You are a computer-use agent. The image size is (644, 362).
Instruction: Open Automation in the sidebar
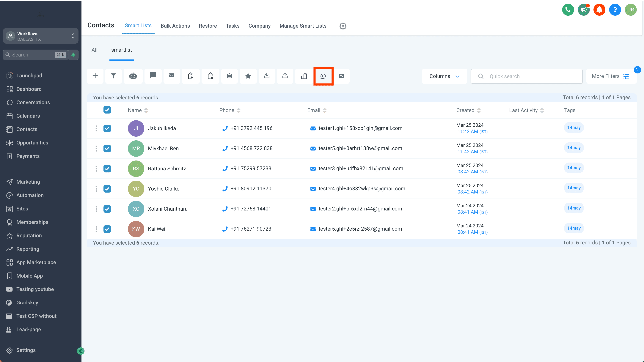(x=30, y=195)
